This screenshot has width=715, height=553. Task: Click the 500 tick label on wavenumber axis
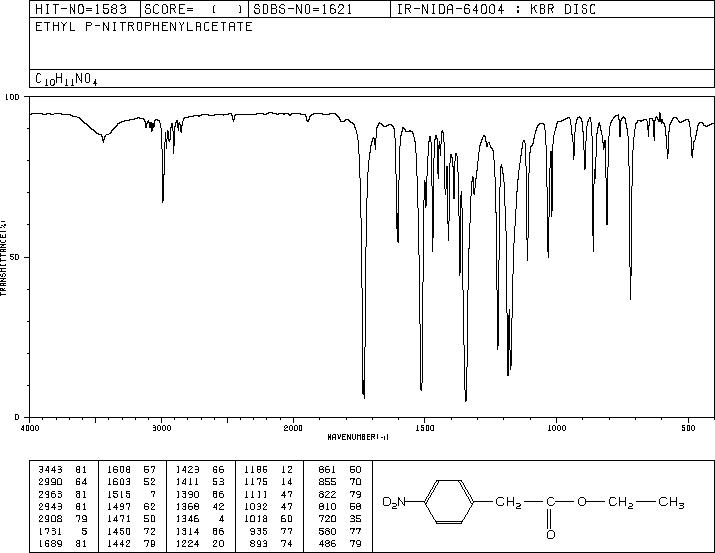point(688,428)
